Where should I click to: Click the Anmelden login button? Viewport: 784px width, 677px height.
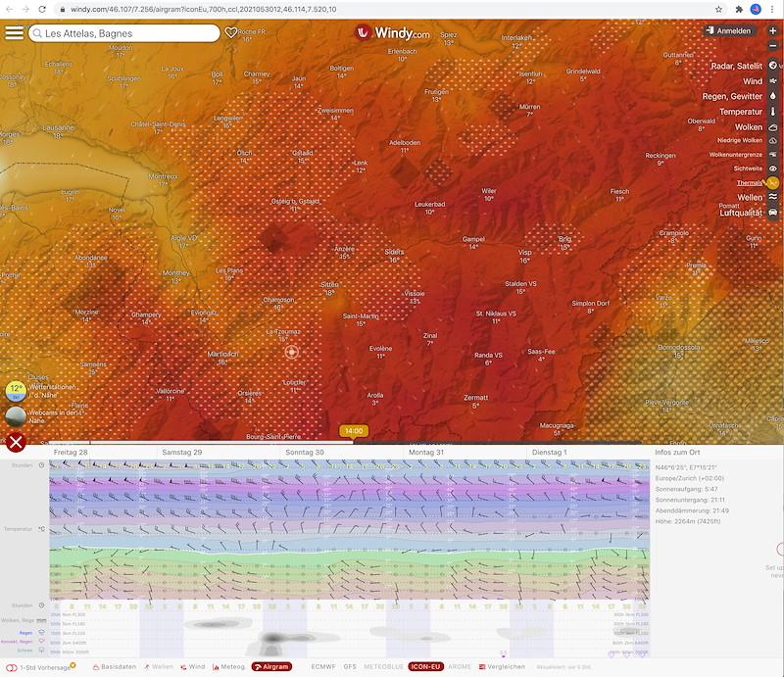pos(728,31)
